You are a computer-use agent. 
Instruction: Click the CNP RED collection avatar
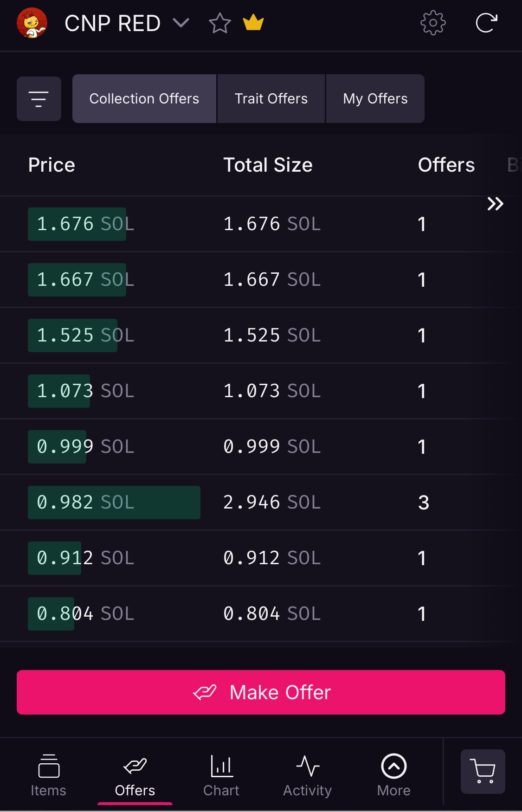32,23
